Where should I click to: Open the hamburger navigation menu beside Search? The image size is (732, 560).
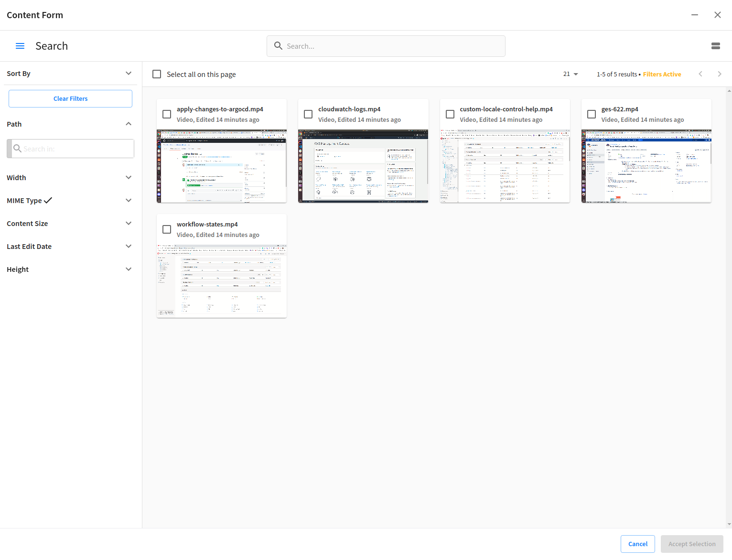pyautogui.click(x=20, y=46)
